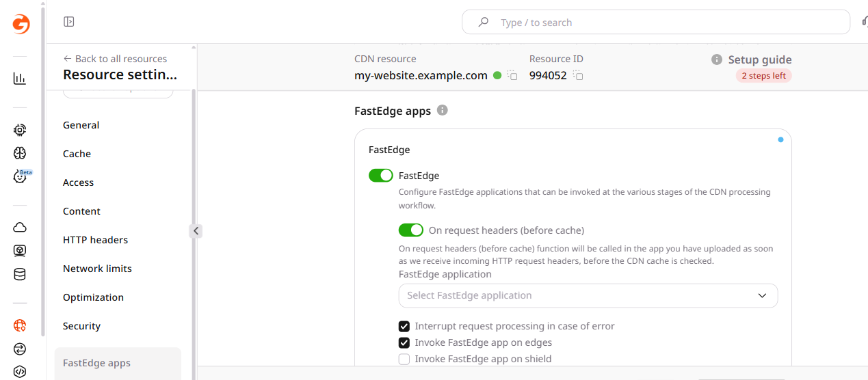Open the Select FastEdge application dropdown
The height and width of the screenshot is (380, 868).
coord(588,295)
